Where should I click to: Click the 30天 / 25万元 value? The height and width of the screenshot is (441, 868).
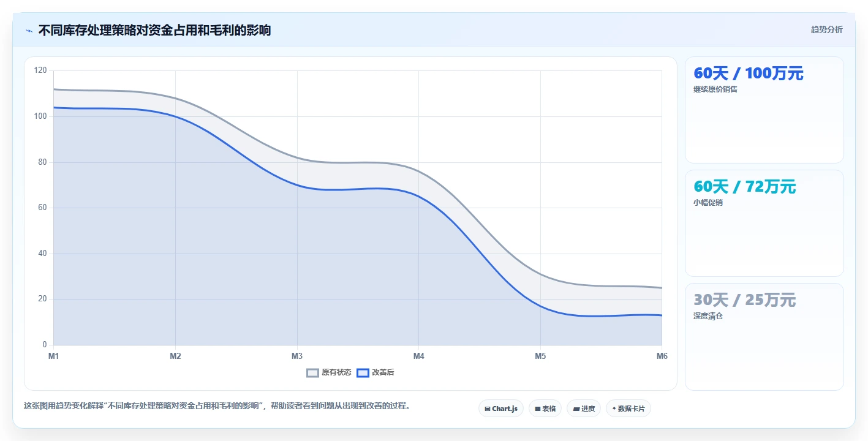[x=744, y=300]
